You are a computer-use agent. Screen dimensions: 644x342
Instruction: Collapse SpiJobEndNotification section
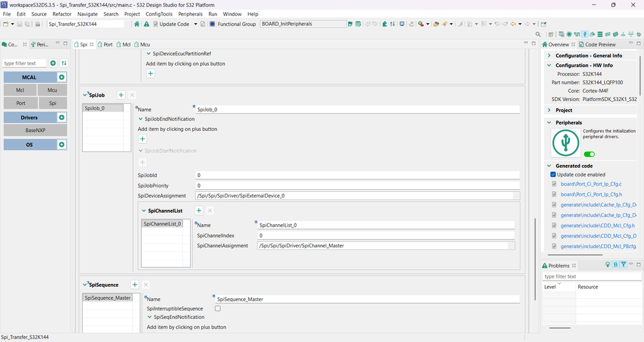tap(141, 119)
